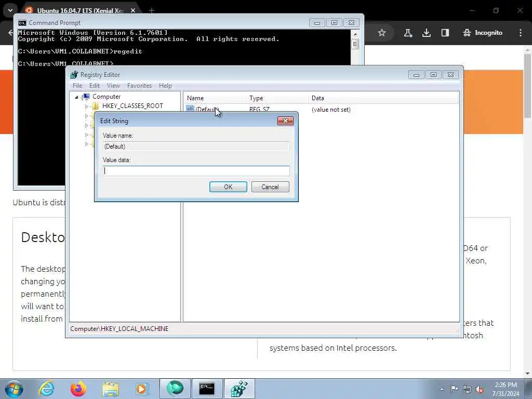Open the Edit menu in Registry Editor
This screenshot has height=399, width=532.
point(95,86)
